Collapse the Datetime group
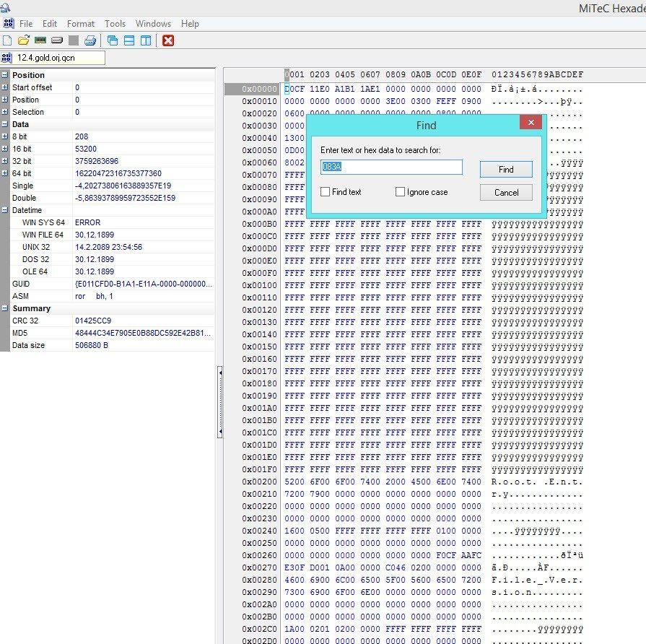The width and height of the screenshot is (646, 644). (5, 210)
